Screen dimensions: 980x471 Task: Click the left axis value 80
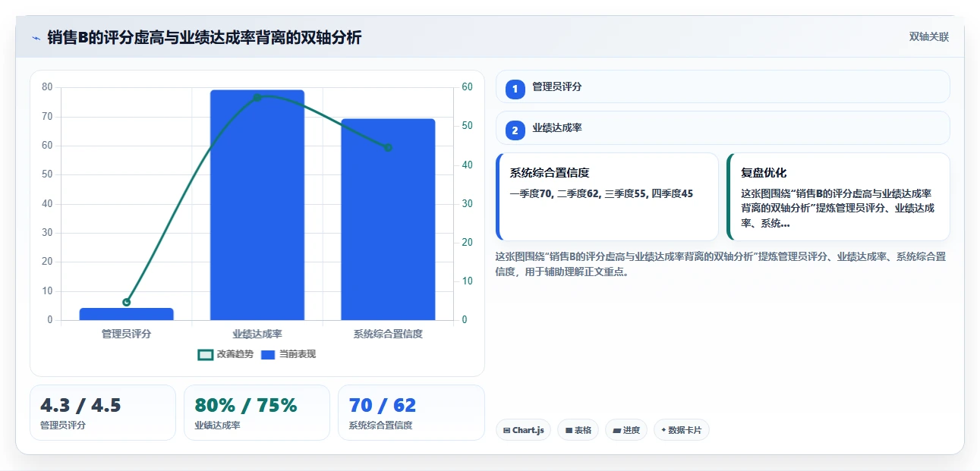(47, 87)
